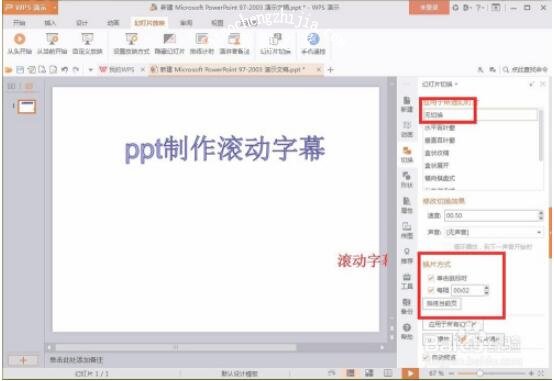The image size is (554, 381).
Task: Select Transition (切换) icon in side strip
Action: coord(407,155)
